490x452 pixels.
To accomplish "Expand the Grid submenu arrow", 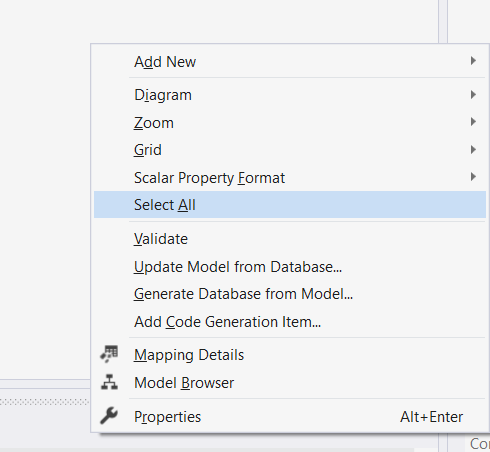I will point(473,150).
